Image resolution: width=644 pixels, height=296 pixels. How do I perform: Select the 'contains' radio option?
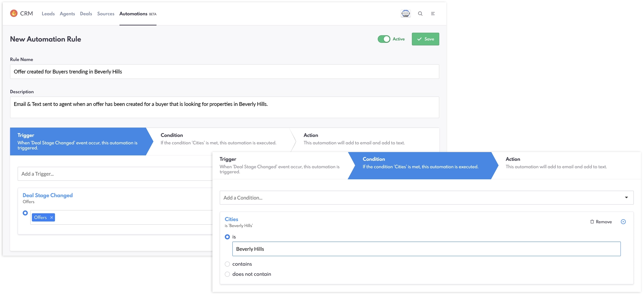[x=228, y=264]
